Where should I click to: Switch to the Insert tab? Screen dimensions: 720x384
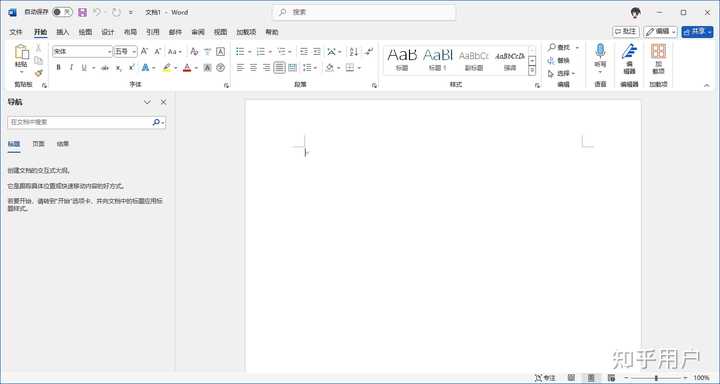tap(62, 32)
